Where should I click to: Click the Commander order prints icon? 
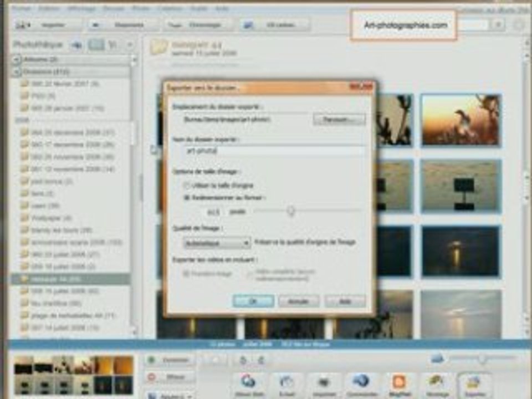(x=361, y=381)
